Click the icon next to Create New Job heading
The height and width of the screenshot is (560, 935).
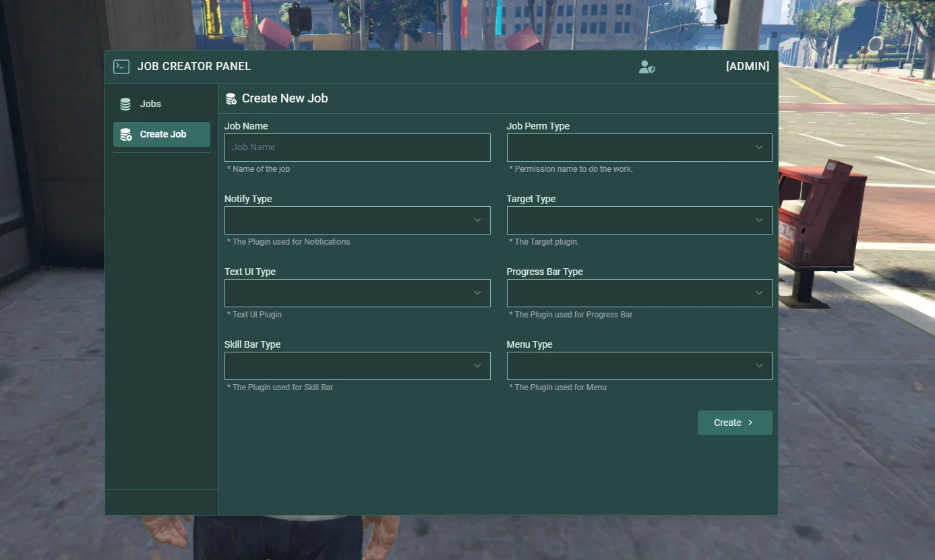coord(231,99)
